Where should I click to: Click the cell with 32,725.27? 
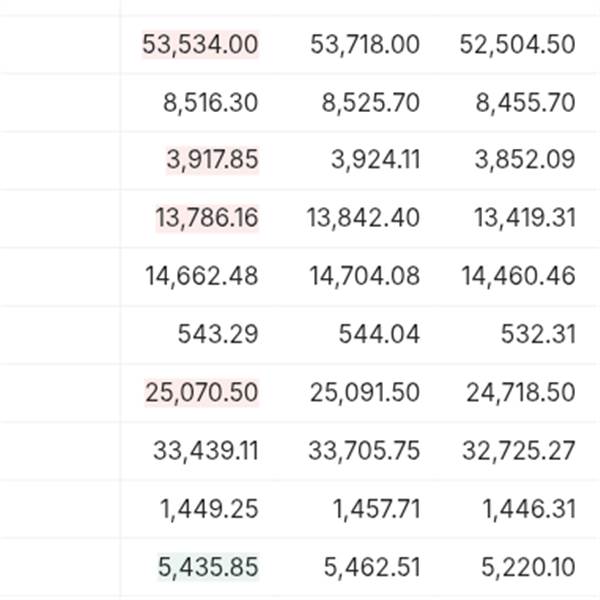coord(518,450)
